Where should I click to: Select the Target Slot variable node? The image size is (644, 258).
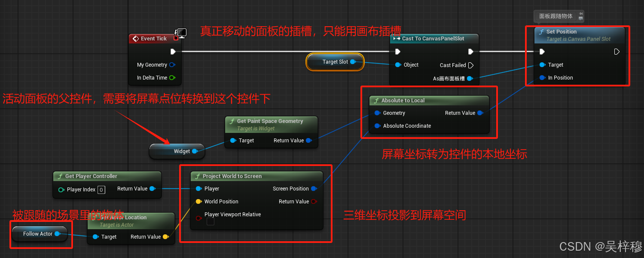(x=335, y=62)
